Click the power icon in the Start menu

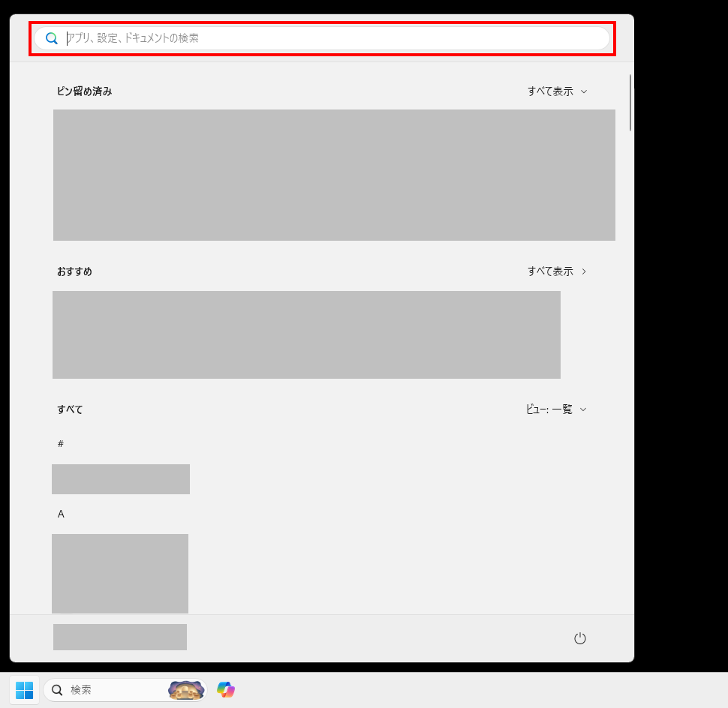[x=579, y=637]
